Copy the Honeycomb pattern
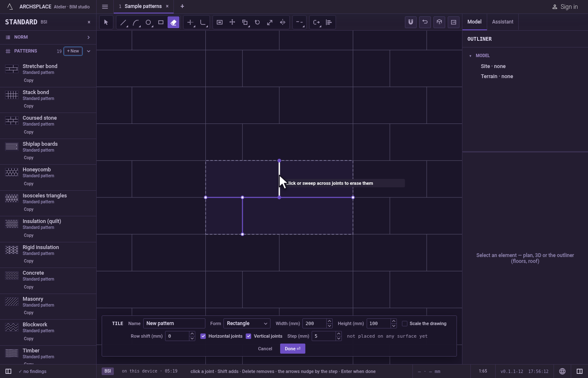This screenshot has height=378, width=588. 29,184
